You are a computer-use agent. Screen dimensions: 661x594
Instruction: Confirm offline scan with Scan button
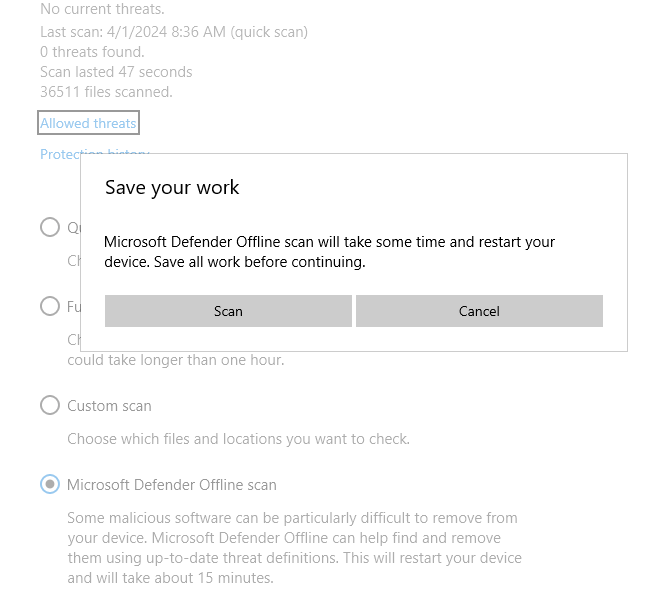click(228, 311)
